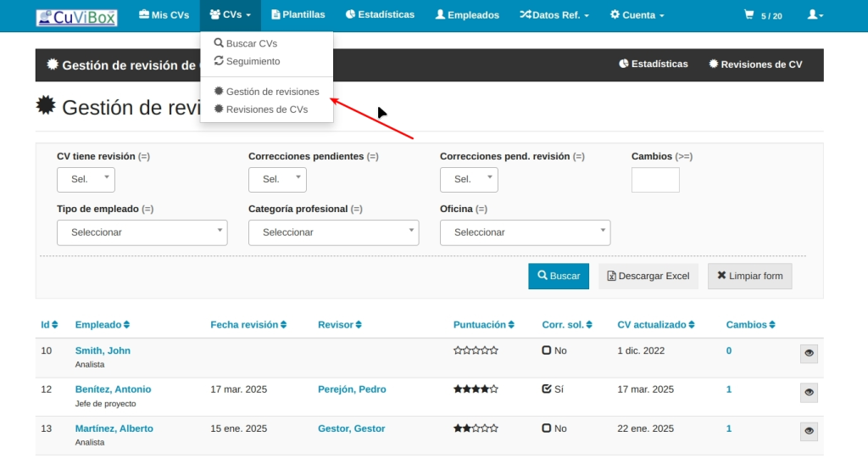Open reviewer Perejón, Pedro link
This screenshot has width=868, height=459.
pos(352,389)
